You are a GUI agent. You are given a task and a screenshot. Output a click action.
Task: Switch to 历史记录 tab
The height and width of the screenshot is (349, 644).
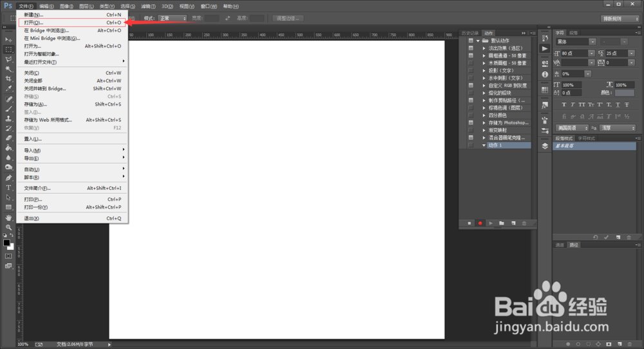[470, 33]
